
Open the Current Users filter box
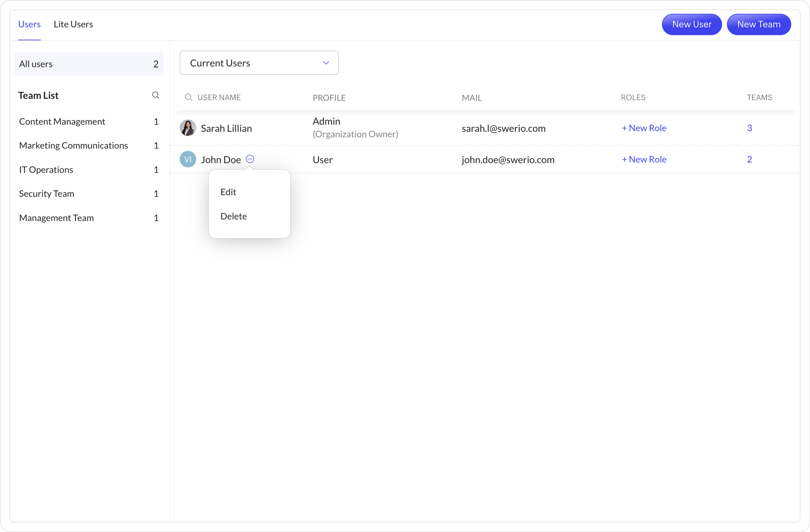252,63
